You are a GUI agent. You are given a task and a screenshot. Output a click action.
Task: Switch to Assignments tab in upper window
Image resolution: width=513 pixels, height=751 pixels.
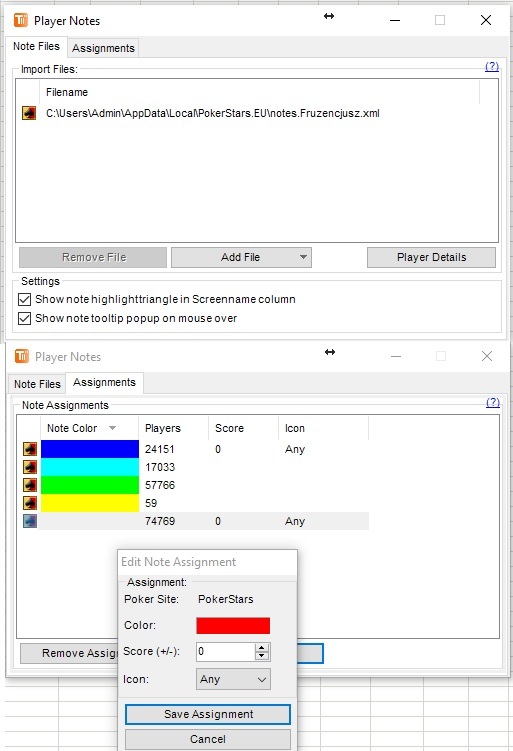point(103,48)
